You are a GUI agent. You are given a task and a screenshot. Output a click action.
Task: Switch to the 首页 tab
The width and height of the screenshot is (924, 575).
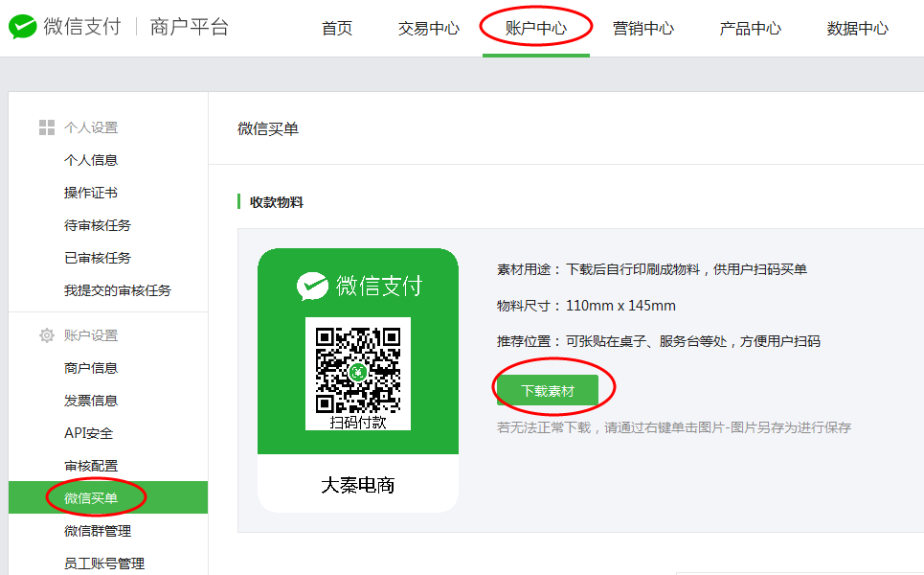[x=336, y=30]
